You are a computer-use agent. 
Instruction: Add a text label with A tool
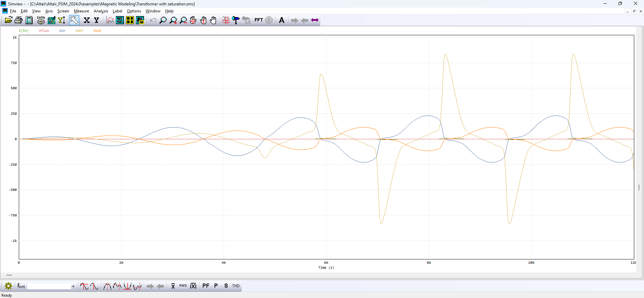(282, 20)
